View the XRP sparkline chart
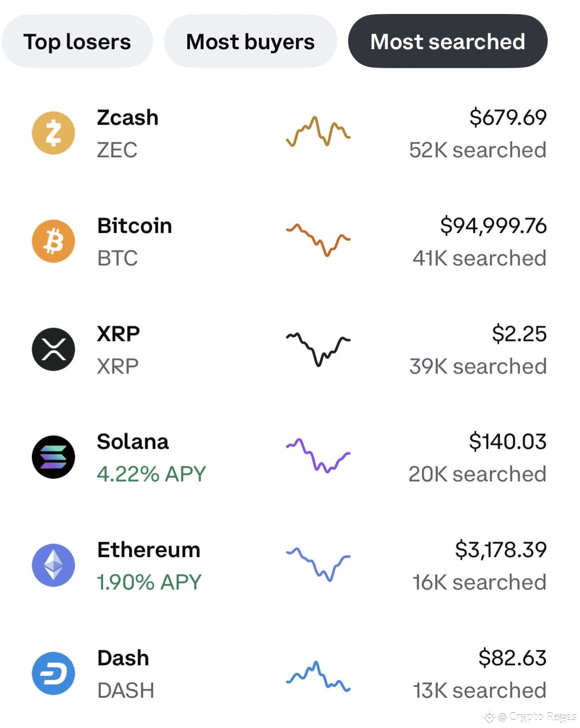Viewport: 580px width, 728px height. (318, 349)
